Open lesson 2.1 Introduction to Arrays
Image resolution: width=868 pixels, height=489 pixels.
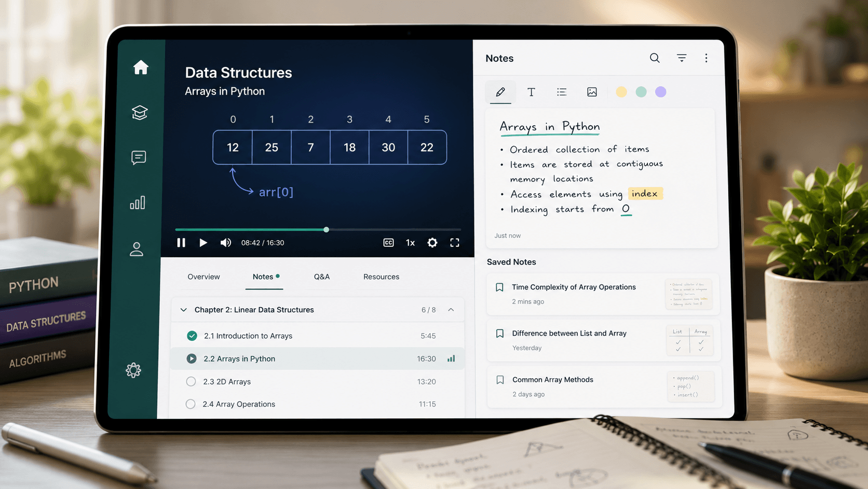(x=317, y=336)
